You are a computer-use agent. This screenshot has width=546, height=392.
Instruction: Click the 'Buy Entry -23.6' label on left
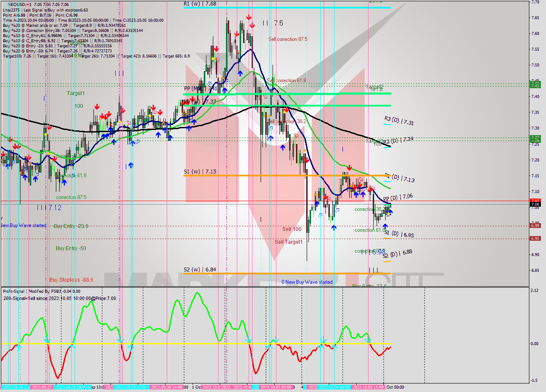[x=71, y=226]
